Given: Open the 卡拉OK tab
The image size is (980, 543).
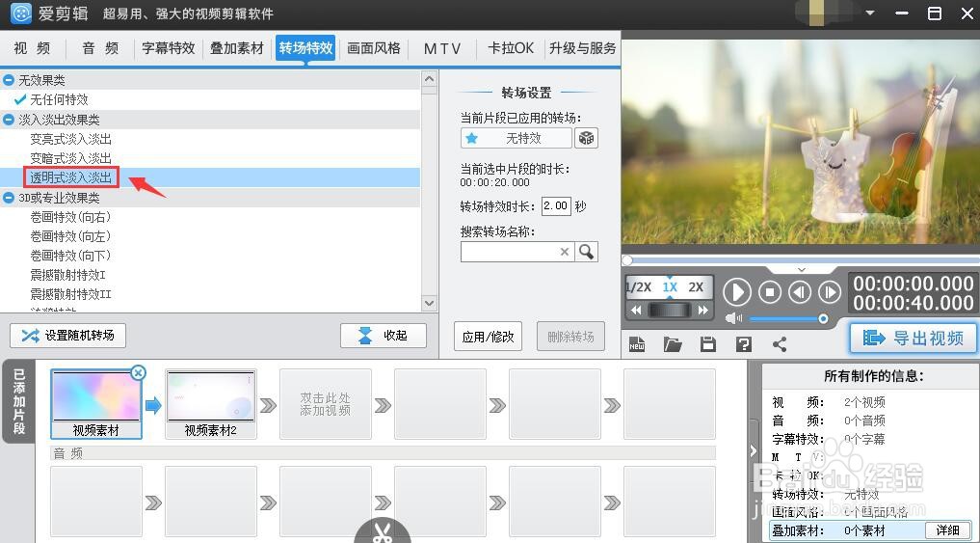Looking at the screenshot, I should 511,49.
